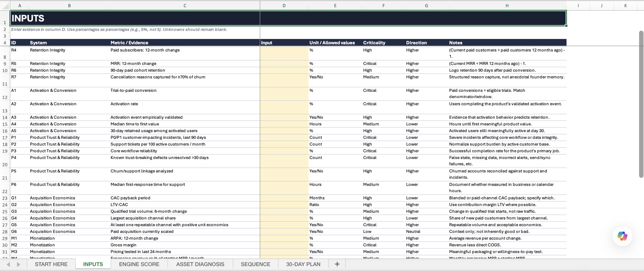Select all cells via corner triangle

(x=5, y=6)
